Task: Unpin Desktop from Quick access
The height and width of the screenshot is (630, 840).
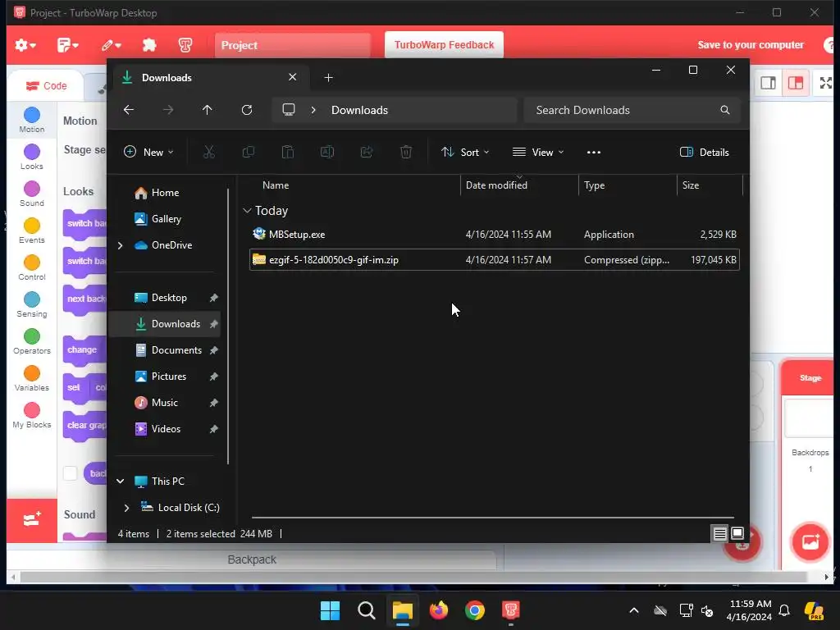Action: coord(214,297)
